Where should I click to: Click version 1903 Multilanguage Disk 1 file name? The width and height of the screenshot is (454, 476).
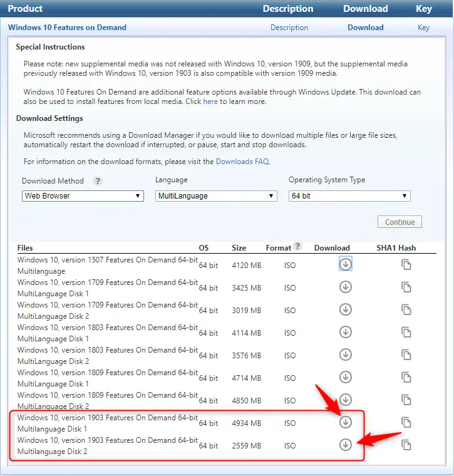(108, 423)
